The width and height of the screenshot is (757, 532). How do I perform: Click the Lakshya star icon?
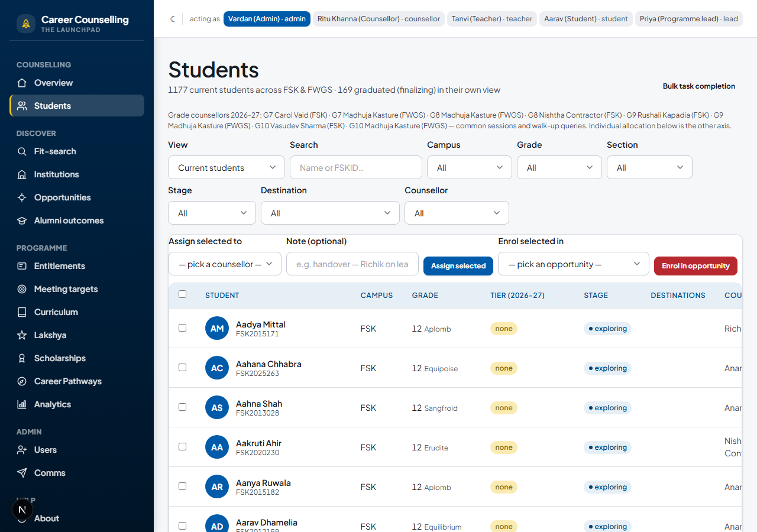22,335
